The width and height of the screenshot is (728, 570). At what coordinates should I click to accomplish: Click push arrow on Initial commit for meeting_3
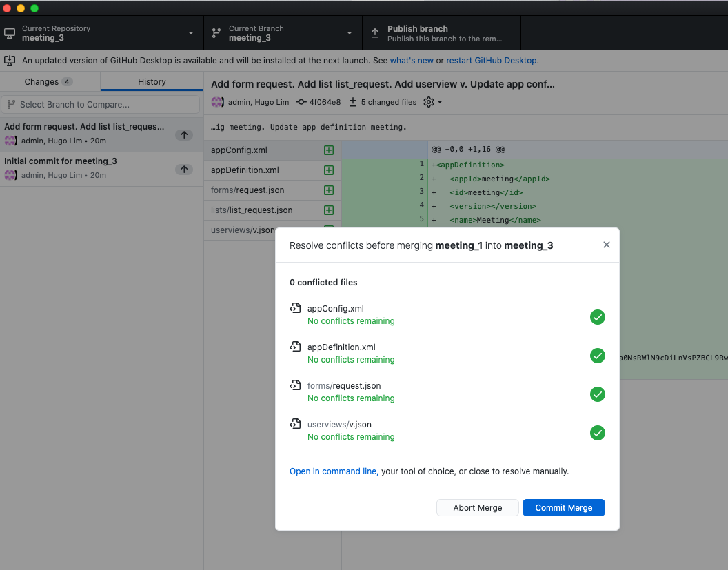(183, 169)
